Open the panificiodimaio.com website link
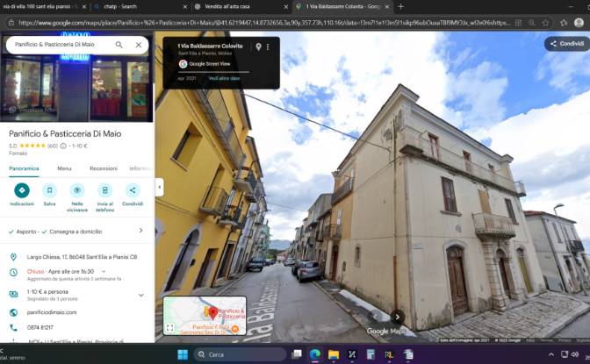Image resolution: width=590 pixels, height=364 pixels. 52,312
